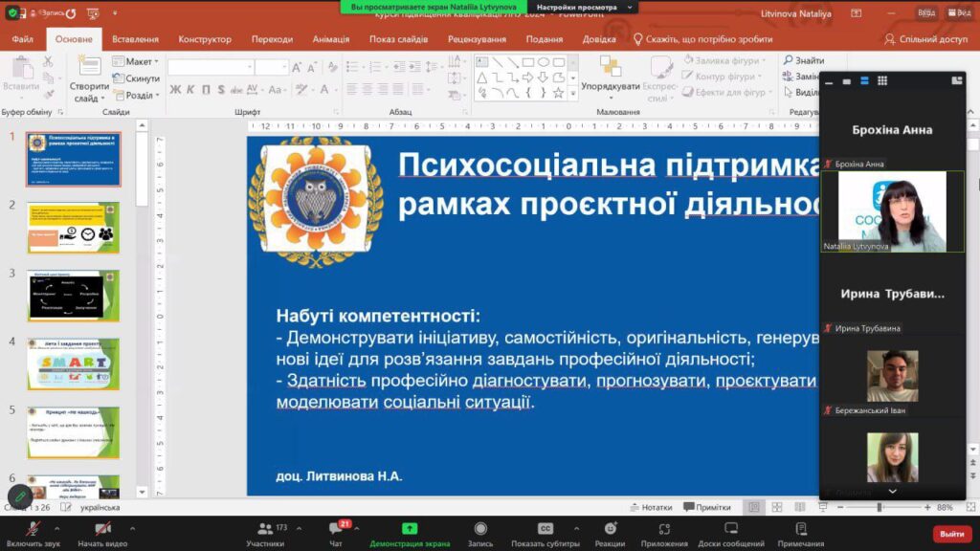Open Реакции emoji reactions

(x=610, y=529)
